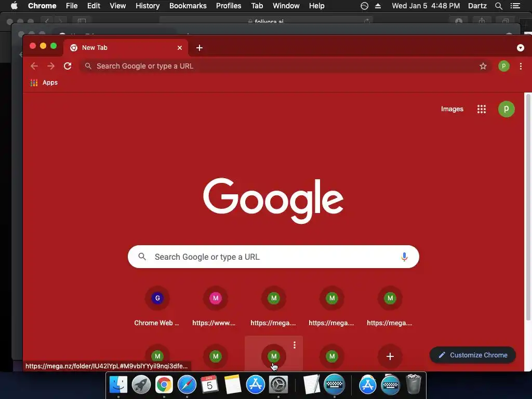Open the Help menu

click(316, 6)
